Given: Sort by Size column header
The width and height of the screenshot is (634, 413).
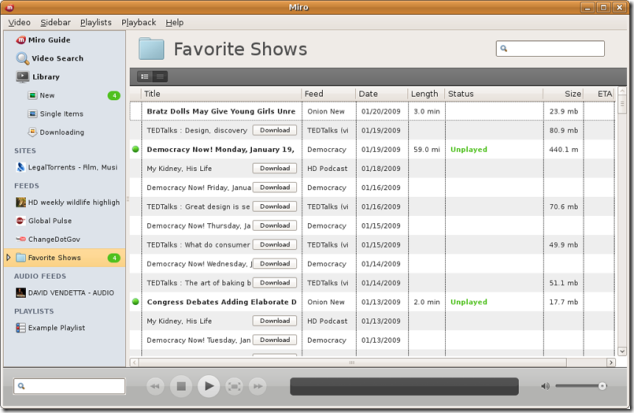Looking at the screenshot, I should coord(563,94).
